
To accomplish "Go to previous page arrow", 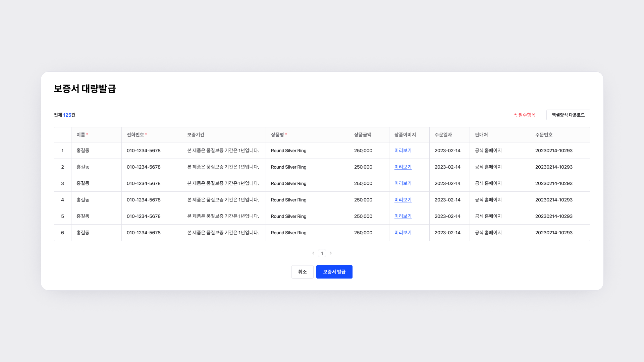I will [313, 253].
